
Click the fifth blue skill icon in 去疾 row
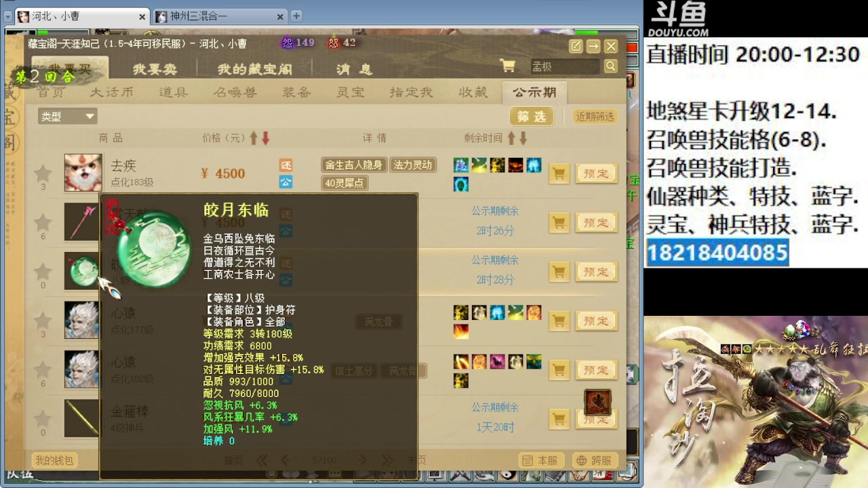(534, 165)
